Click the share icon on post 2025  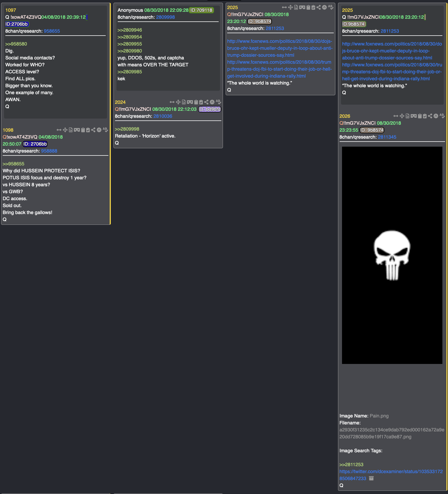(x=318, y=7)
